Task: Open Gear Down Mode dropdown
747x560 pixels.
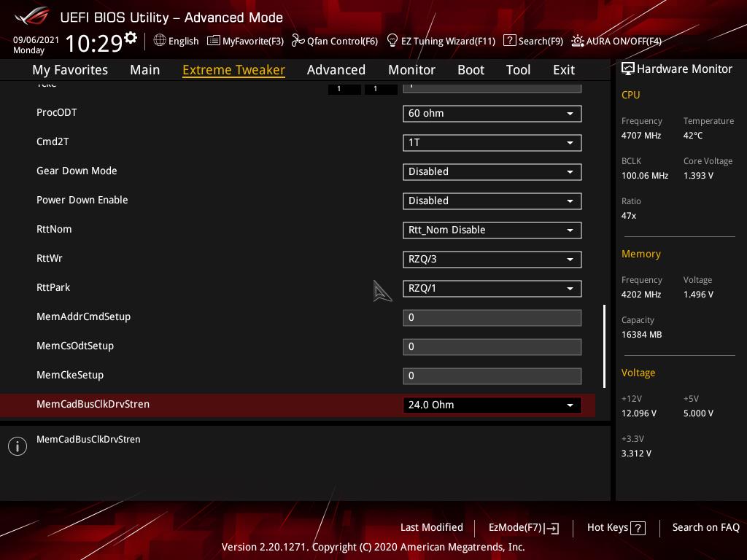Action: tap(492, 171)
